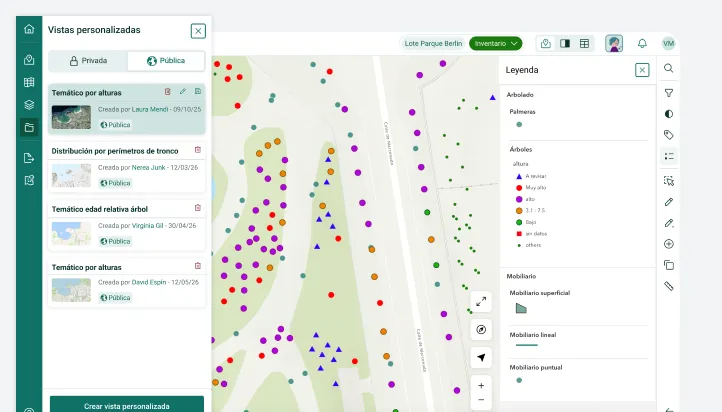Viewport: 722px width, 412px height.
Task: Delete the Laura Mendi Temático por alturas view
Action: pos(168,92)
